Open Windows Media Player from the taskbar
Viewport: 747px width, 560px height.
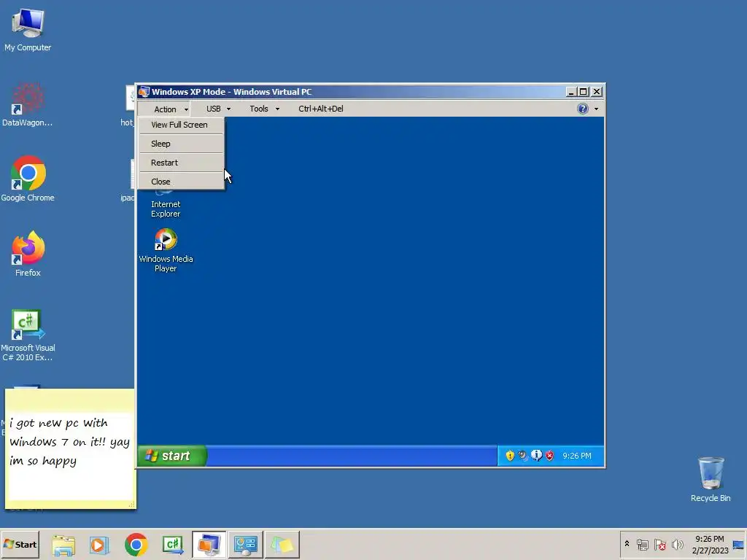(99, 545)
